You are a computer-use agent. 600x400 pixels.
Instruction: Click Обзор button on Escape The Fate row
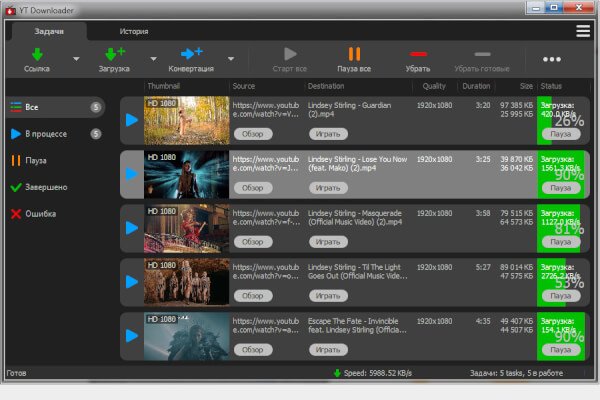coord(253,350)
